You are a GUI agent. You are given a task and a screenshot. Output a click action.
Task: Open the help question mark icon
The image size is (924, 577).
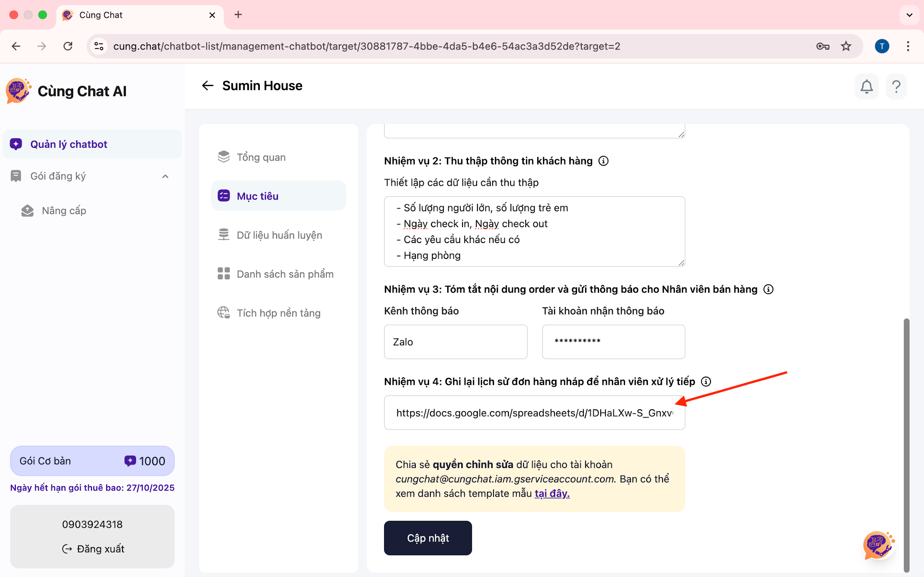(896, 87)
